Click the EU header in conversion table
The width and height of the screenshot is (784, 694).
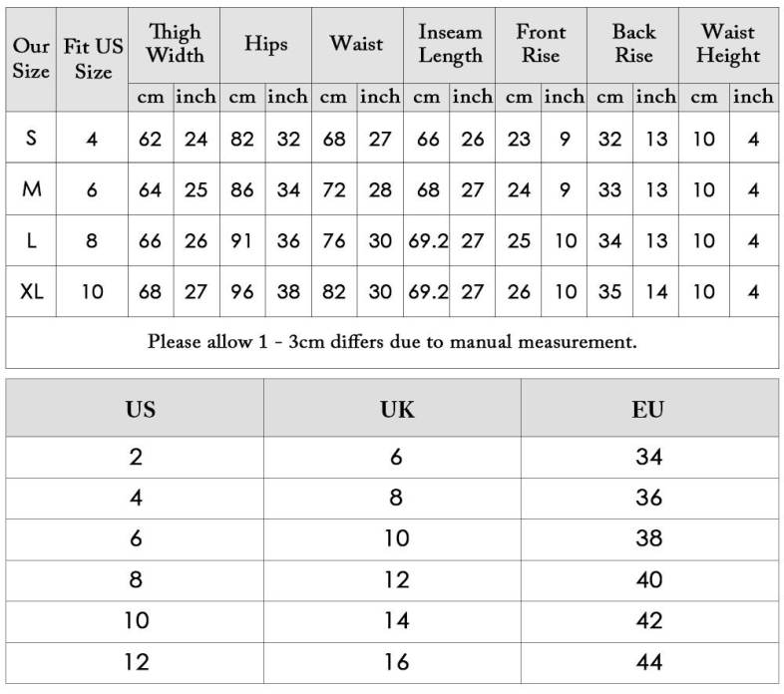pos(648,410)
